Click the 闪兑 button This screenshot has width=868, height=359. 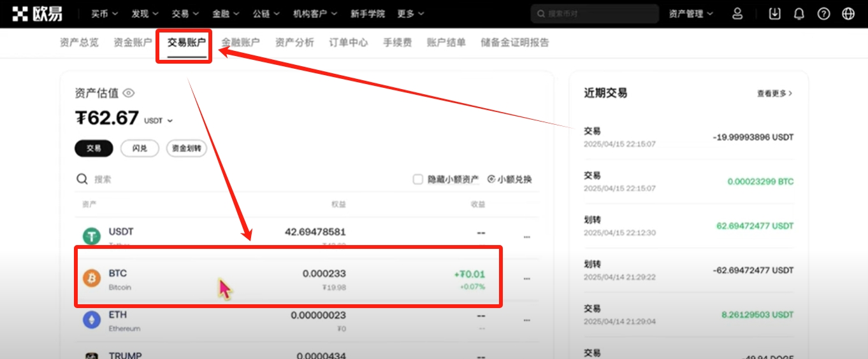[140, 148]
